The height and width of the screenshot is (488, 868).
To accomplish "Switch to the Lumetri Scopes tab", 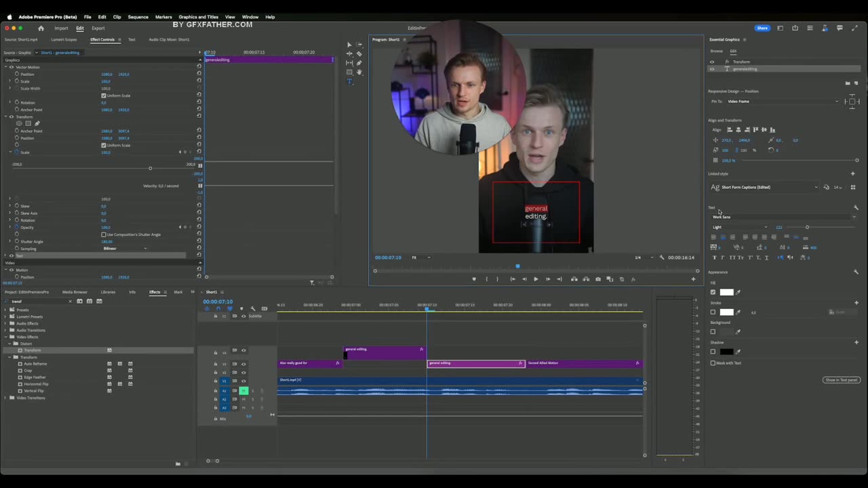I will pyautogui.click(x=64, y=39).
